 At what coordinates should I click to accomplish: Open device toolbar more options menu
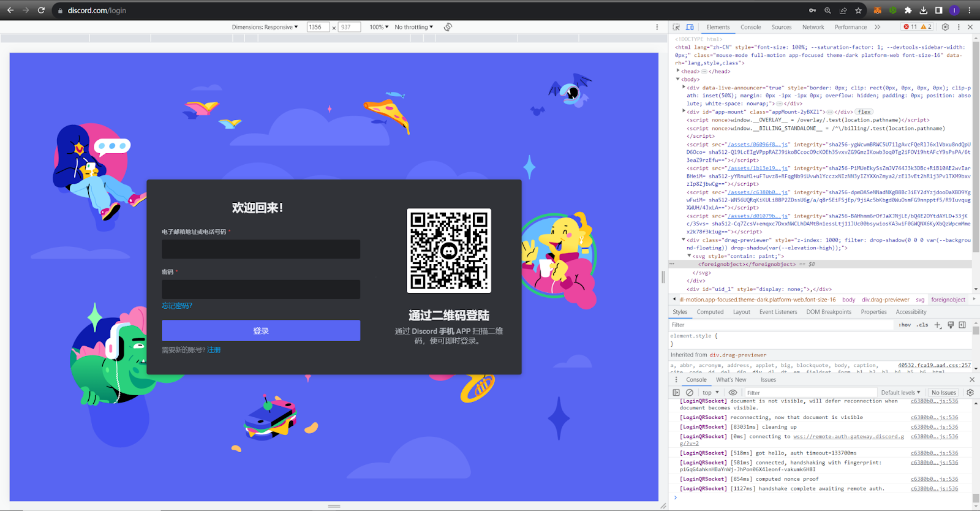click(657, 27)
